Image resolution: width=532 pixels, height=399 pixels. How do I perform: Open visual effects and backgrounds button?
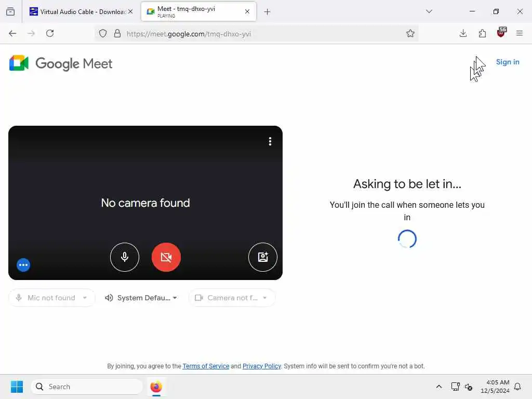(x=262, y=257)
